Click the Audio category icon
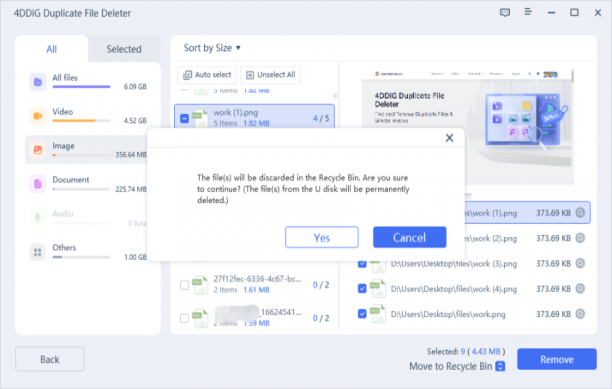The height and width of the screenshot is (389, 612). click(x=38, y=217)
